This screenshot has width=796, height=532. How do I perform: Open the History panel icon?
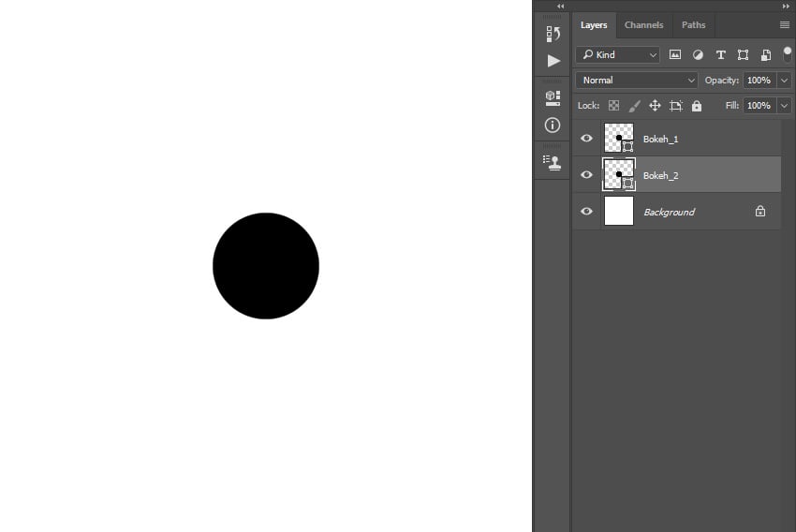click(x=553, y=34)
